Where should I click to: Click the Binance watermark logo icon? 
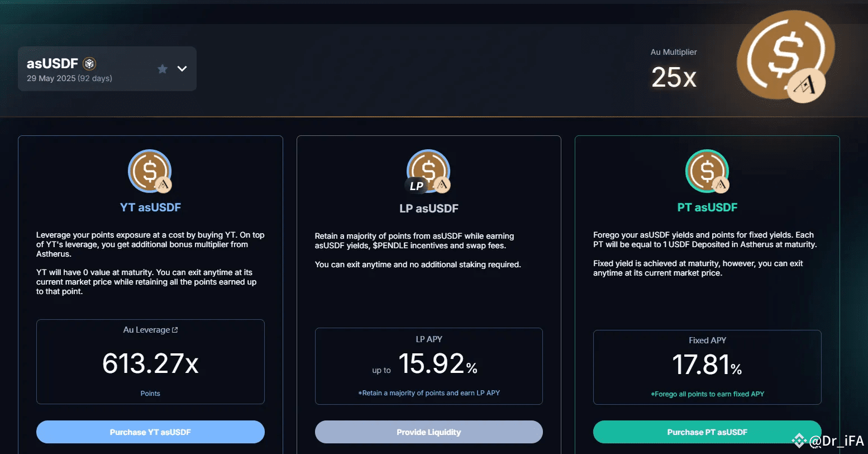pos(799,441)
